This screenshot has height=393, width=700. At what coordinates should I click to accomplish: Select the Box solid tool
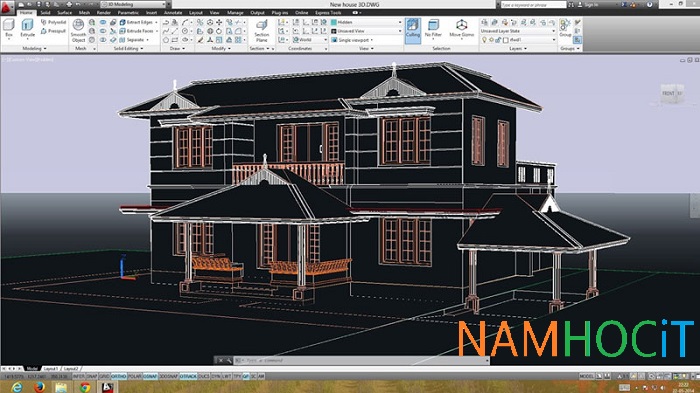coord(9,28)
